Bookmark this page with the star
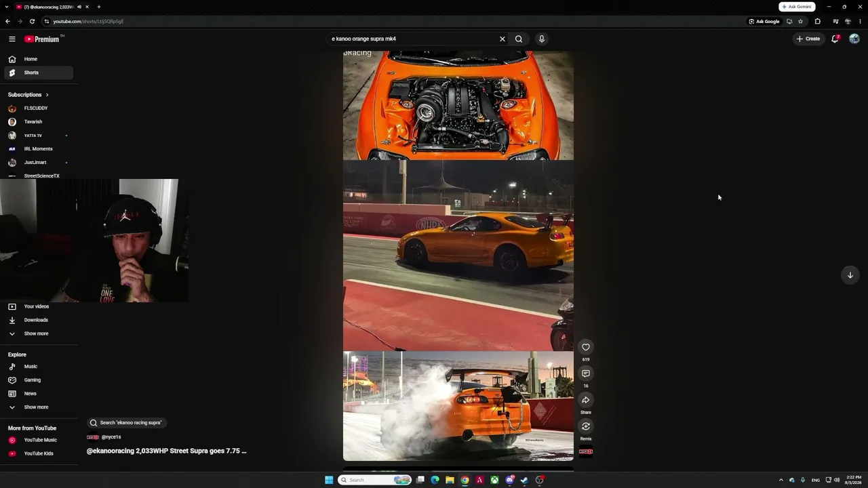868x488 pixels. pyautogui.click(x=800, y=21)
